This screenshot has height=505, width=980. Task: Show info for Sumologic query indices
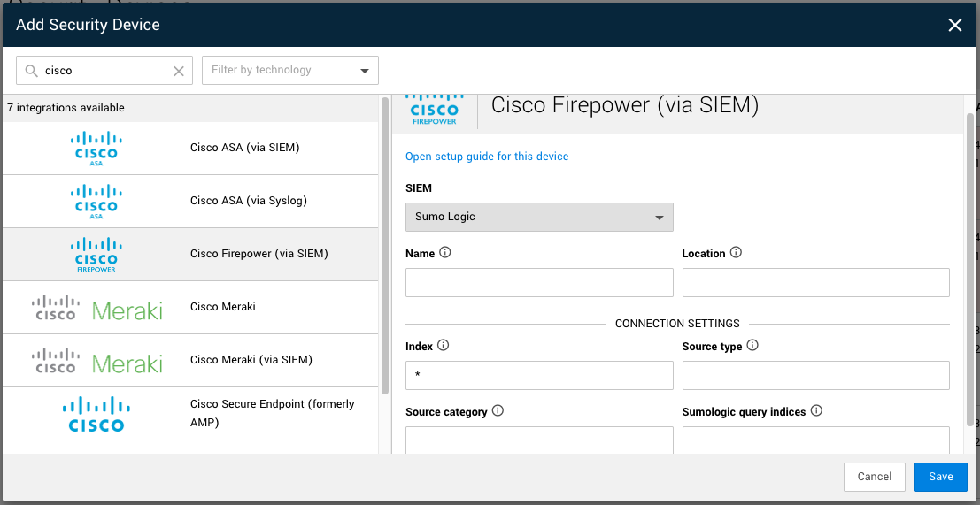(x=816, y=410)
